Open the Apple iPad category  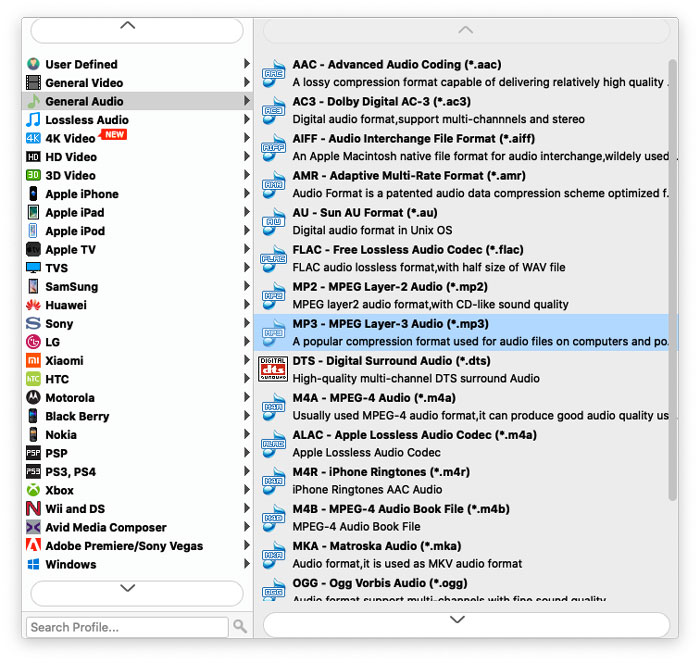click(137, 212)
